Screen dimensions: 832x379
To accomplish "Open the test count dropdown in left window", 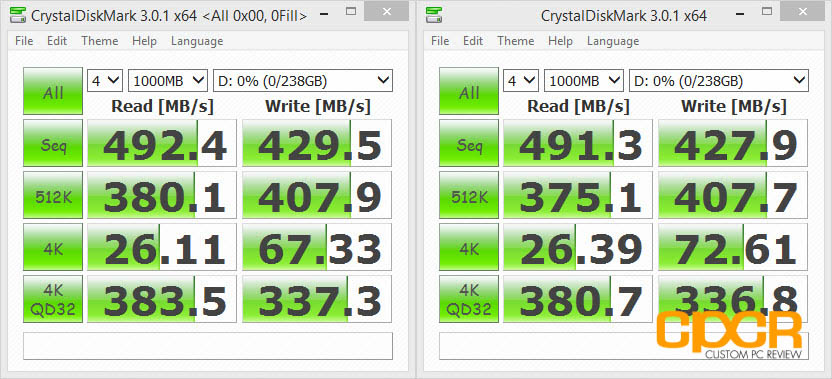I will pyautogui.click(x=106, y=81).
